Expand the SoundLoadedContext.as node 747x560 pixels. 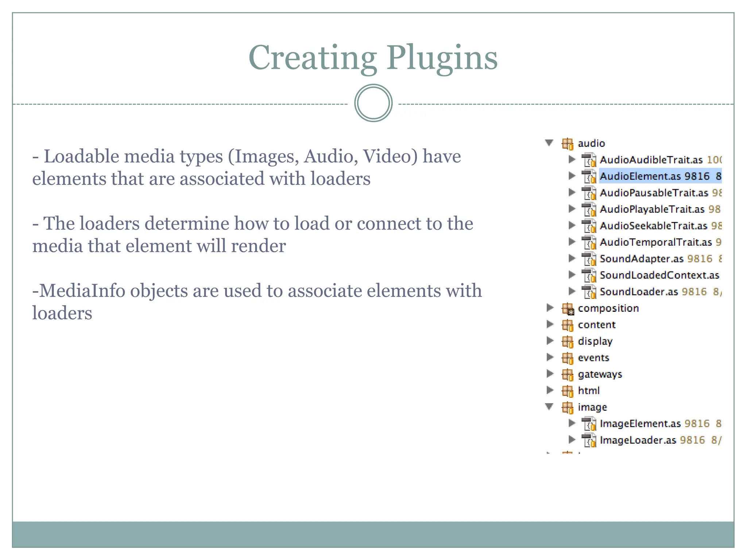point(572,275)
